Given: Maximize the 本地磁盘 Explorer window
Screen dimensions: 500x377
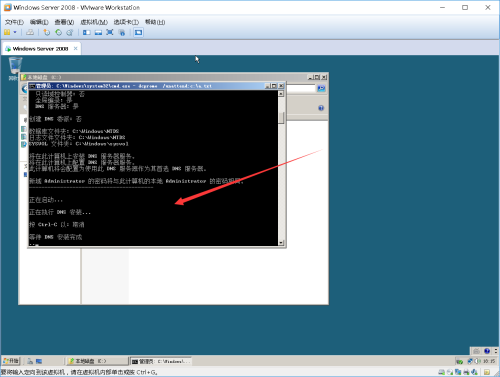Looking at the screenshot, I should click(317, 77).
